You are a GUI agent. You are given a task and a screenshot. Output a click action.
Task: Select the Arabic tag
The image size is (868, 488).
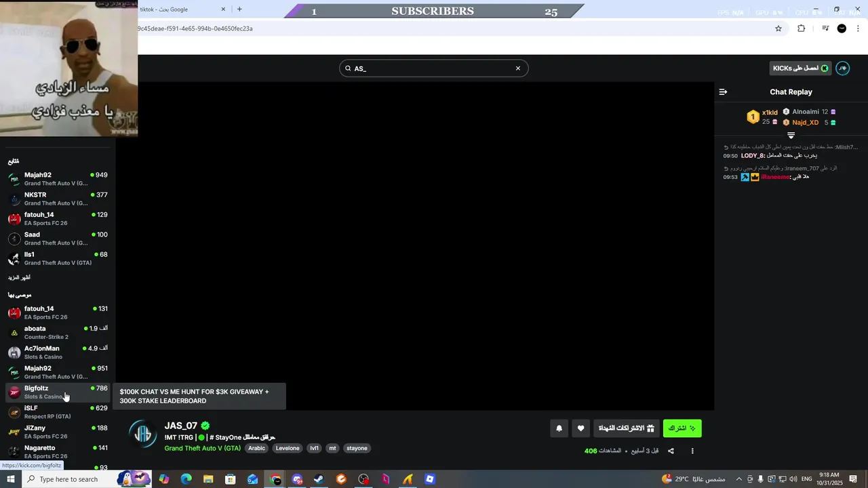(x=256, y=448)
